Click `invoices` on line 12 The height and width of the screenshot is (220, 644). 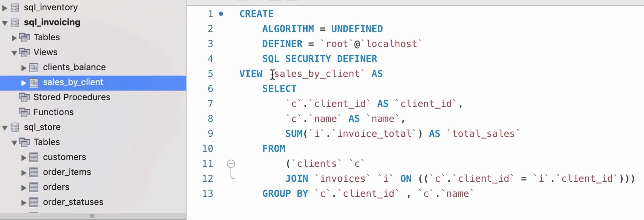[x=342, y=179]
